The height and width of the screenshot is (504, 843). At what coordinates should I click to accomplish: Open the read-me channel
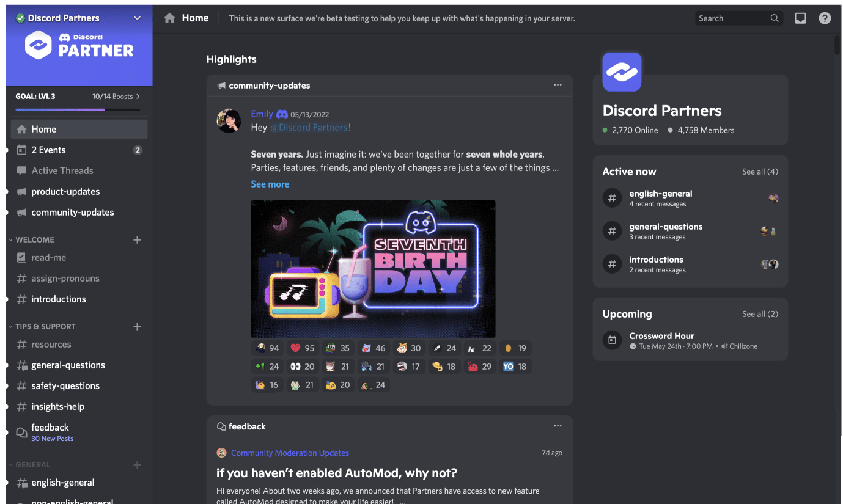(79, 258)
